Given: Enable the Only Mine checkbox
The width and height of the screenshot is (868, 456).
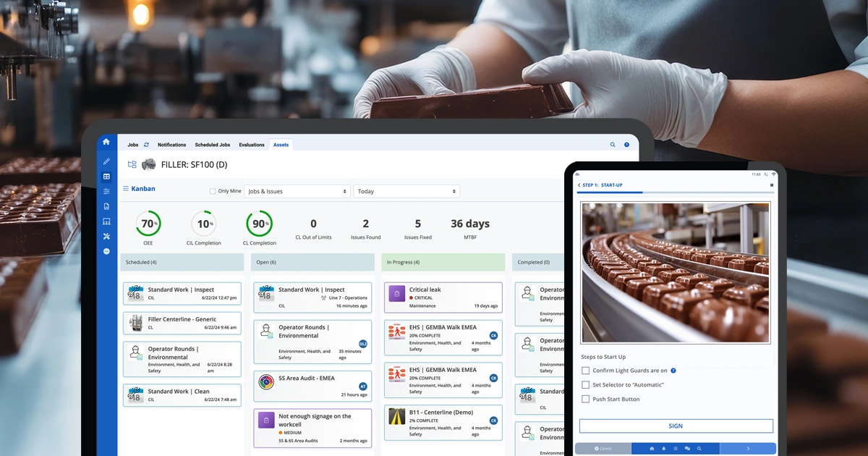Looking at the screenshot, I should click(213, 192).
